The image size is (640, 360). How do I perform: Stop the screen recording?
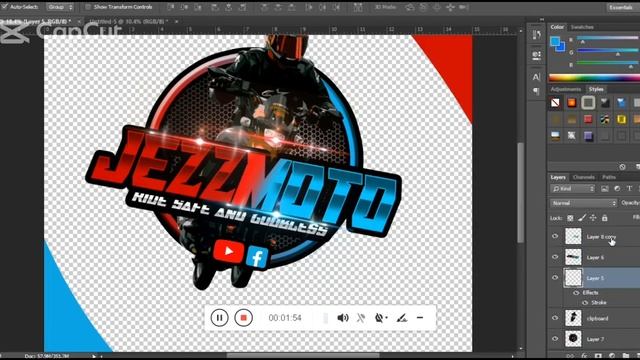[243, 318]
